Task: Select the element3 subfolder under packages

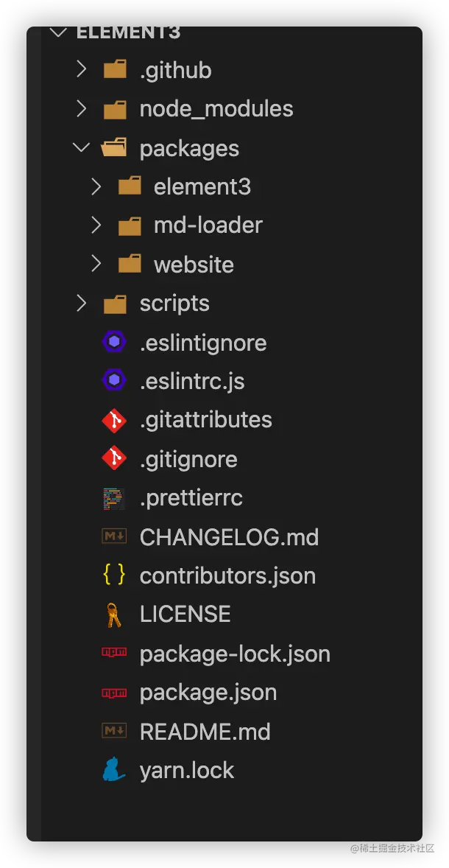Action: coord(202,186)
